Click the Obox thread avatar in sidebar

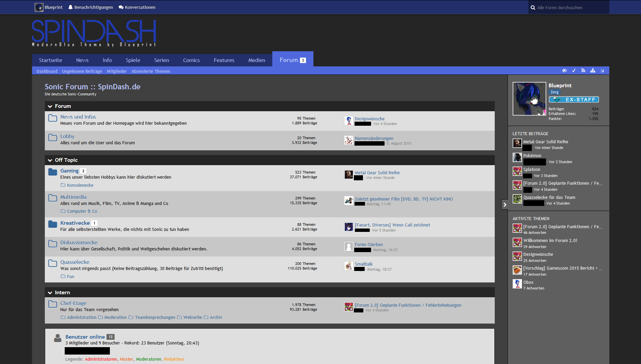pyautogui.click(x=517, y=284)
